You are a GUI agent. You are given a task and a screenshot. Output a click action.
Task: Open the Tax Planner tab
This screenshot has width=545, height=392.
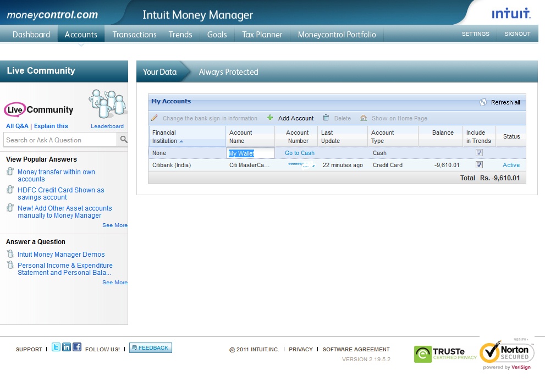(262, 35)
